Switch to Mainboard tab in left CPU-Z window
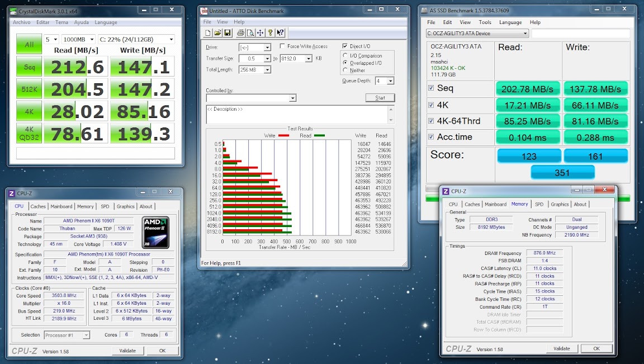The image size is (644, 364). 61,206
